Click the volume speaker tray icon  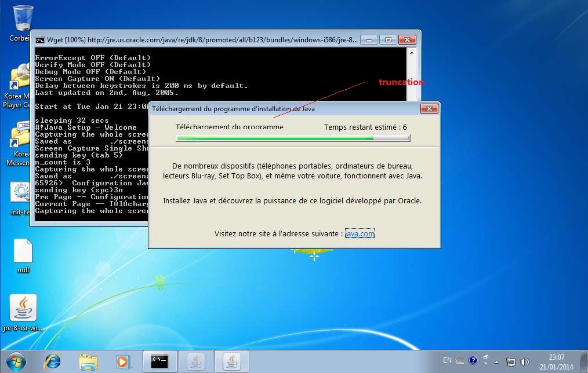[x=525, y=361]
